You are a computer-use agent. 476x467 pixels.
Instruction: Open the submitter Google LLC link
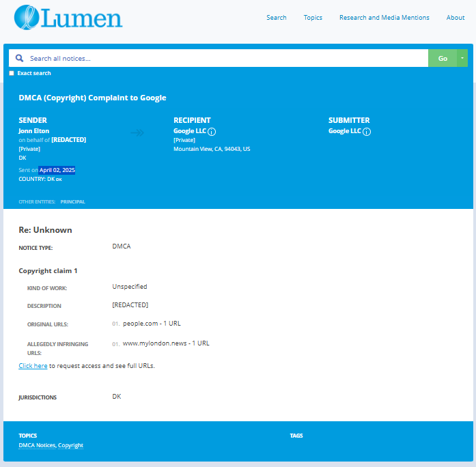[345, 131]
